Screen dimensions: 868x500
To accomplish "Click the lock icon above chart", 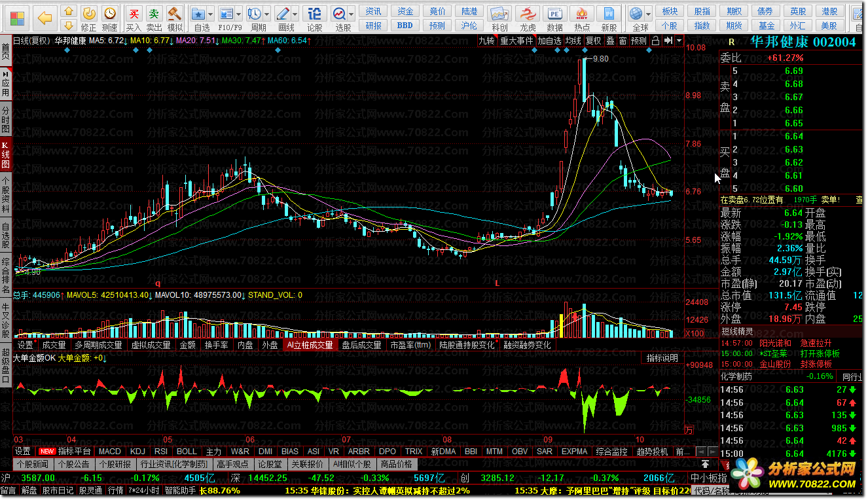I will pos(656,41).
